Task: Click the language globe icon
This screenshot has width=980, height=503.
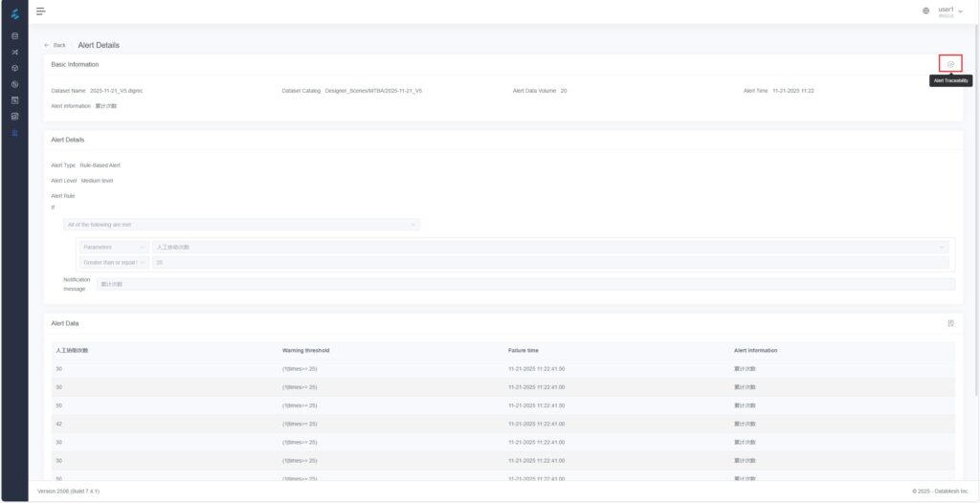Action: tap(925, 11)
